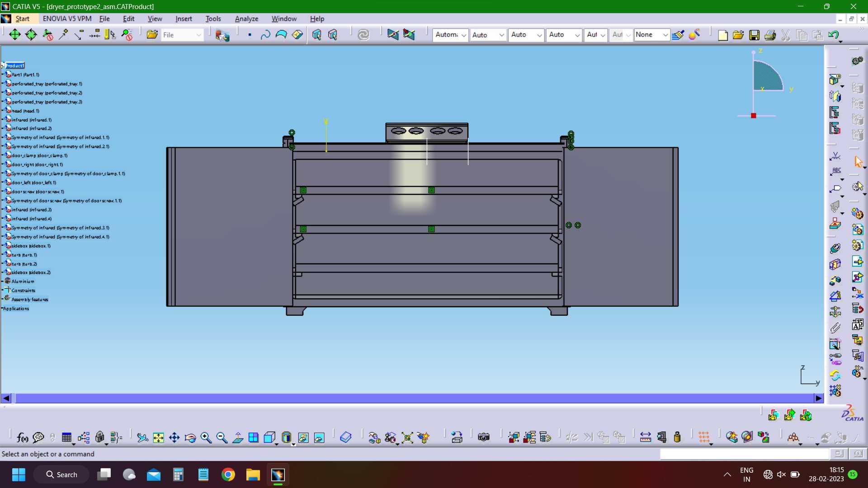868x488 pixels.
Task: Activate the Pan view tool
Action: click(x=174, y=437)
